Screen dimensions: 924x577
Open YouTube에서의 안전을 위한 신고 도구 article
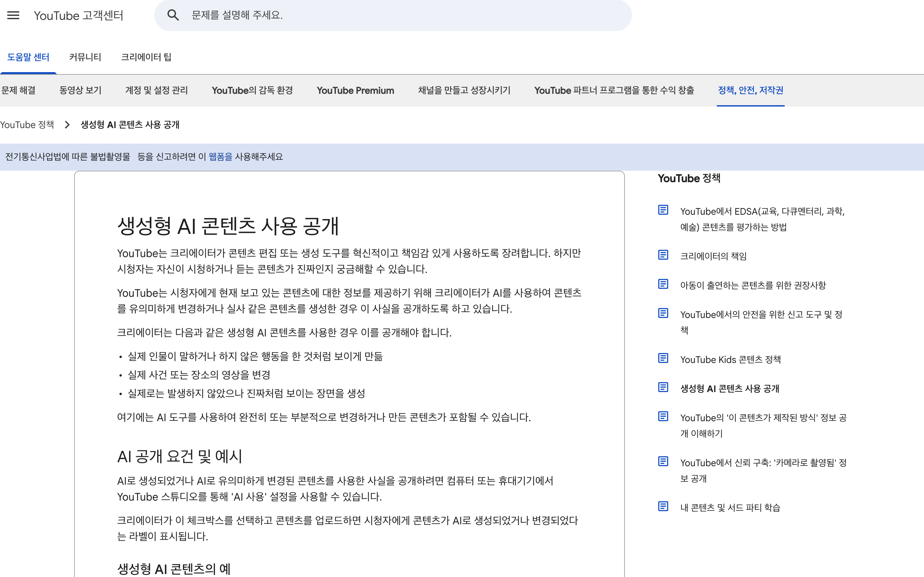click(x=761, y=322)
